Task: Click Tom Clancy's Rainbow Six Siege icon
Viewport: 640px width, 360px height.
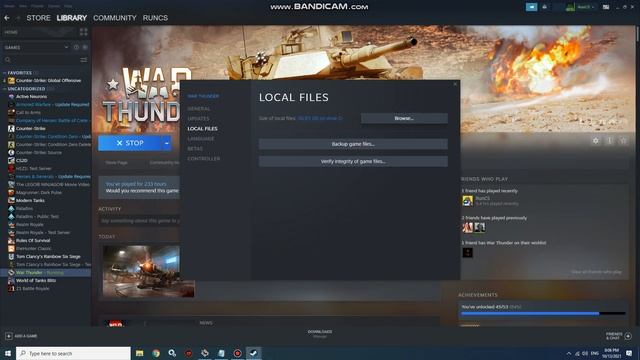Action: (11, 257)
